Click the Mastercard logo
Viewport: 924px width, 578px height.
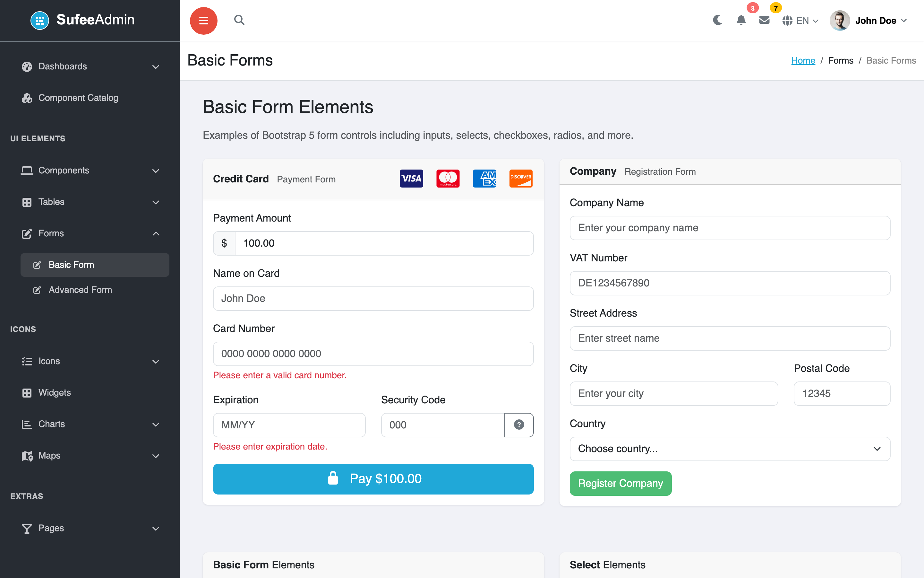448,179
